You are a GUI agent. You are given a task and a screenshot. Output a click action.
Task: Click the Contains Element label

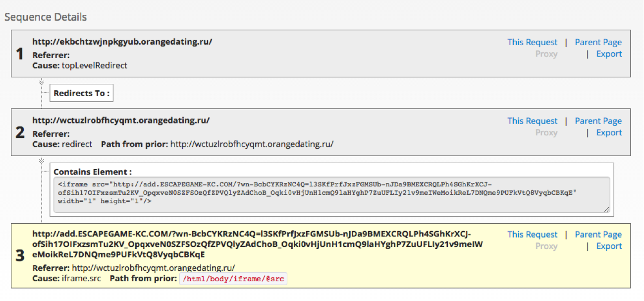coord(93,172)
